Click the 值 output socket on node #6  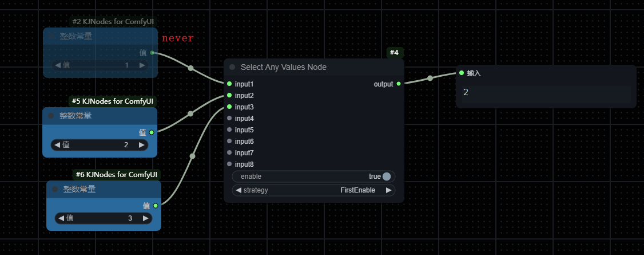click(x=156, y=206)
